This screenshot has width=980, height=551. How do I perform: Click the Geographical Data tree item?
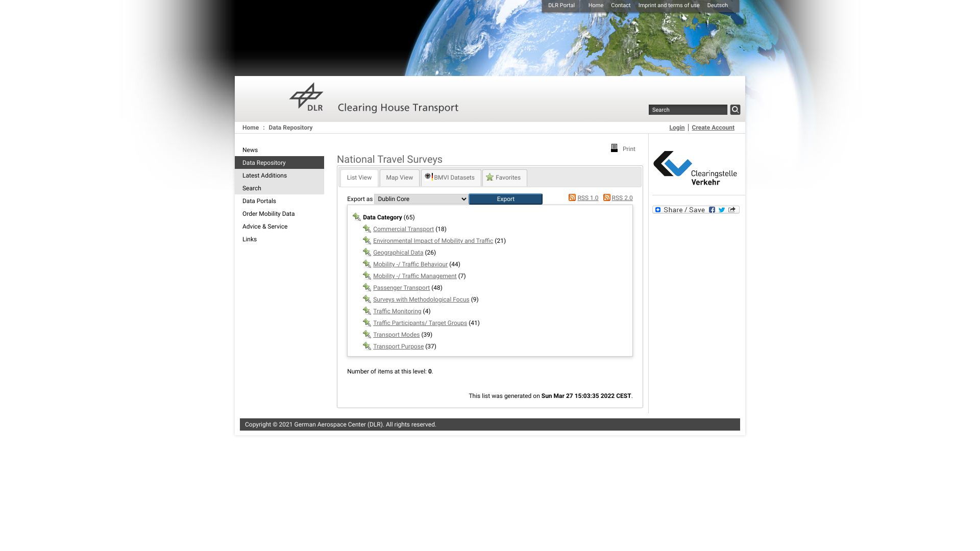click(398, 253)
